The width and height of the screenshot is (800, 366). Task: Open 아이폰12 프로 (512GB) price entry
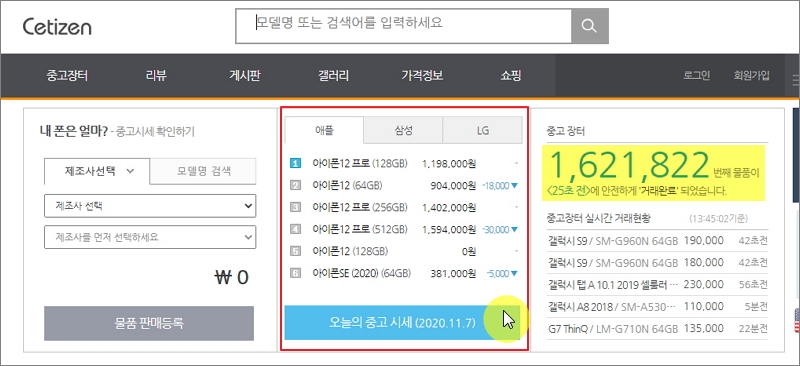point(360,230)
